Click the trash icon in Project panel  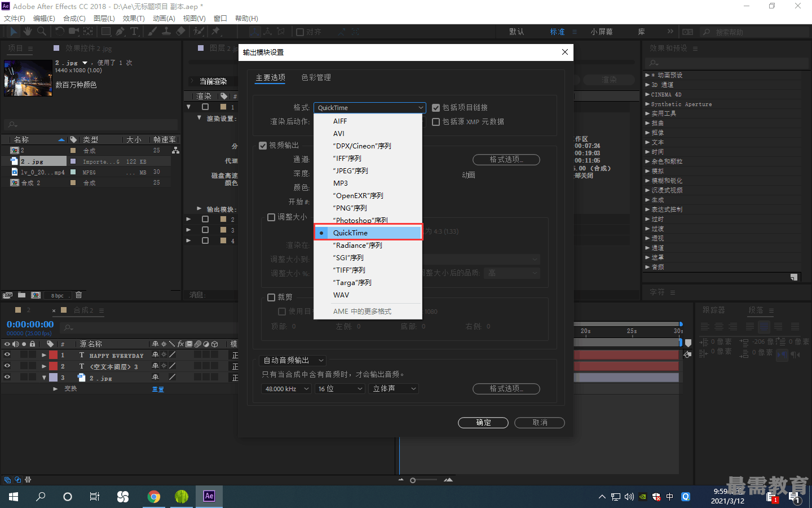pos(79,295)
